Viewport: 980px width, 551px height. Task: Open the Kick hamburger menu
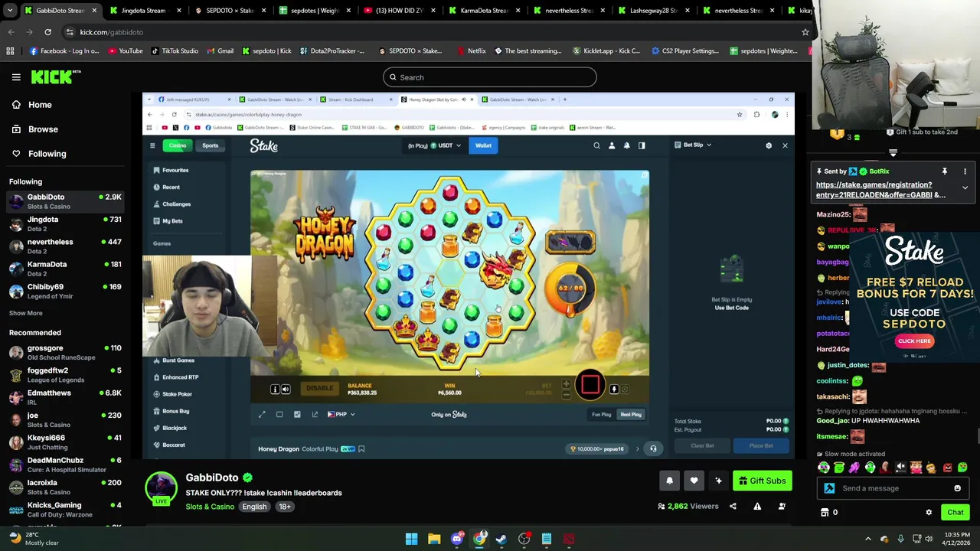click(x=16, y=77)
